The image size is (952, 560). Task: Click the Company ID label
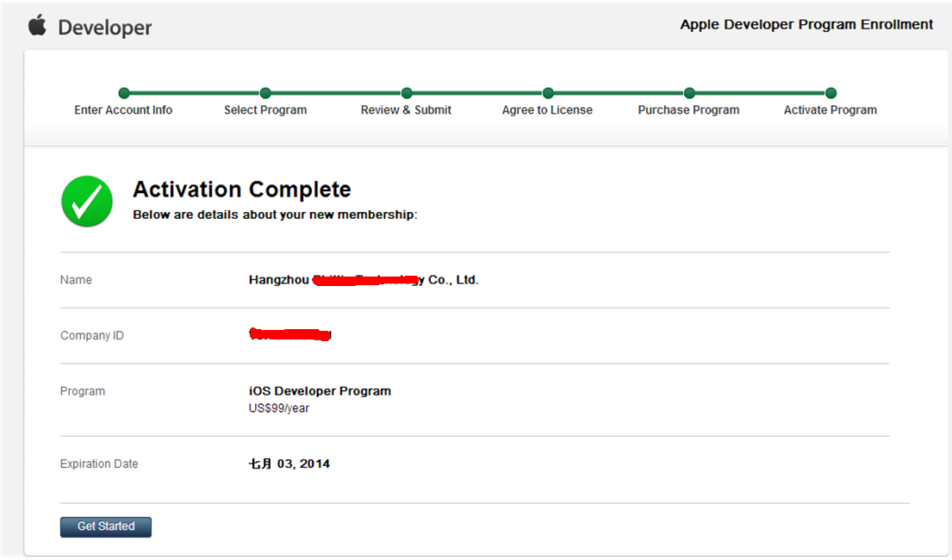pos(91,335)
